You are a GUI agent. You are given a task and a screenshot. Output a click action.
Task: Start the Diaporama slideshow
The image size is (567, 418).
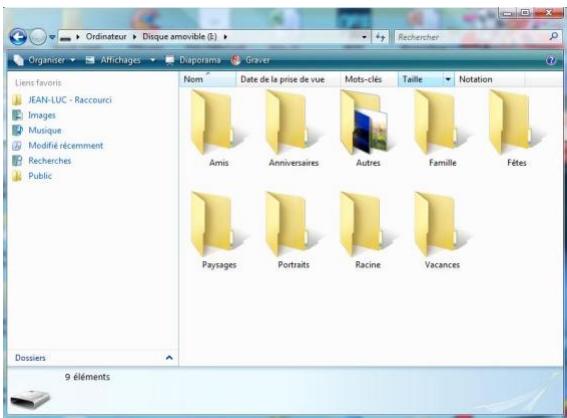click(193, 60)
